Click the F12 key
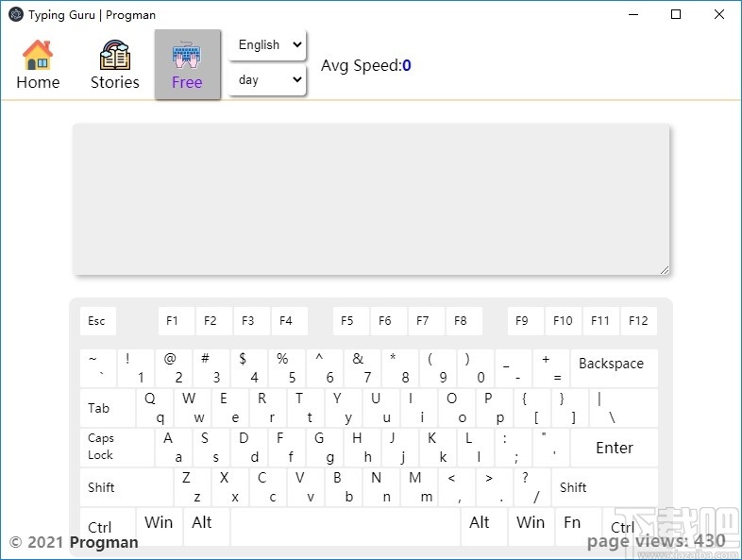This screenshot has height=560, width=742. tap(639, 321)
